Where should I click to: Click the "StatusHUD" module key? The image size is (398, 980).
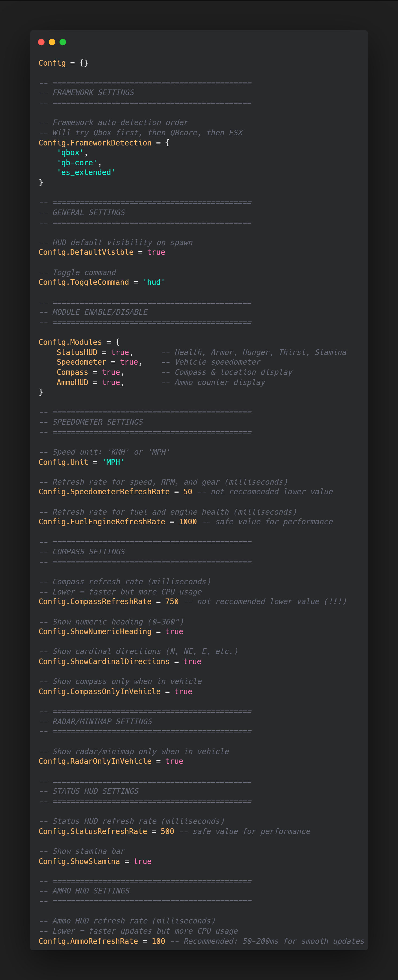click(77, 352)
